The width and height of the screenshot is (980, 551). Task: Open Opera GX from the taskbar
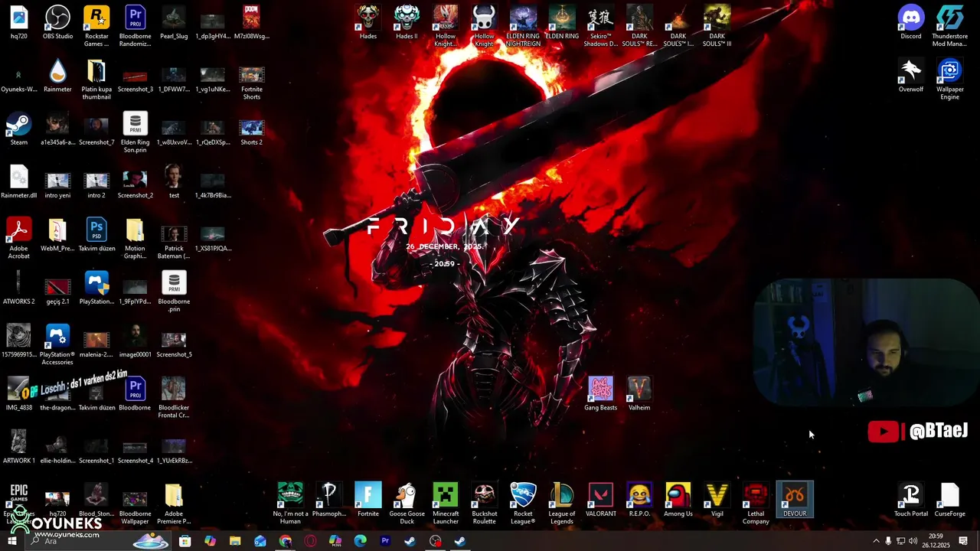310,541
